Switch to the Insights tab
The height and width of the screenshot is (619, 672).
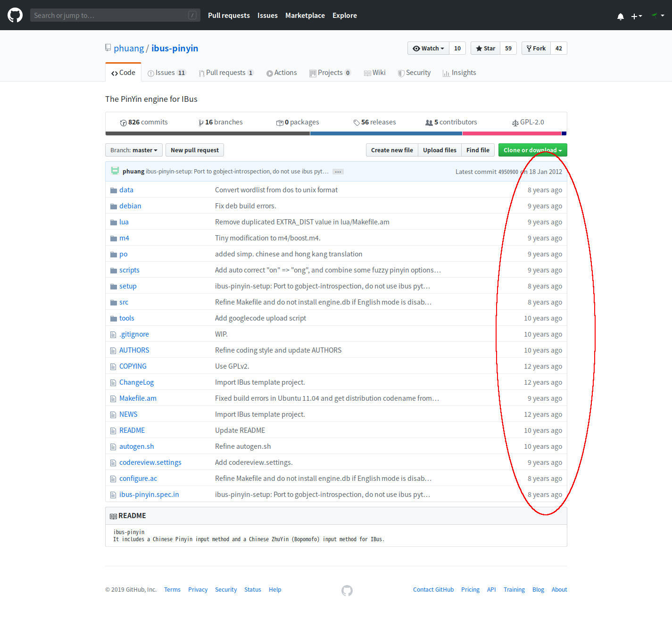459,73
